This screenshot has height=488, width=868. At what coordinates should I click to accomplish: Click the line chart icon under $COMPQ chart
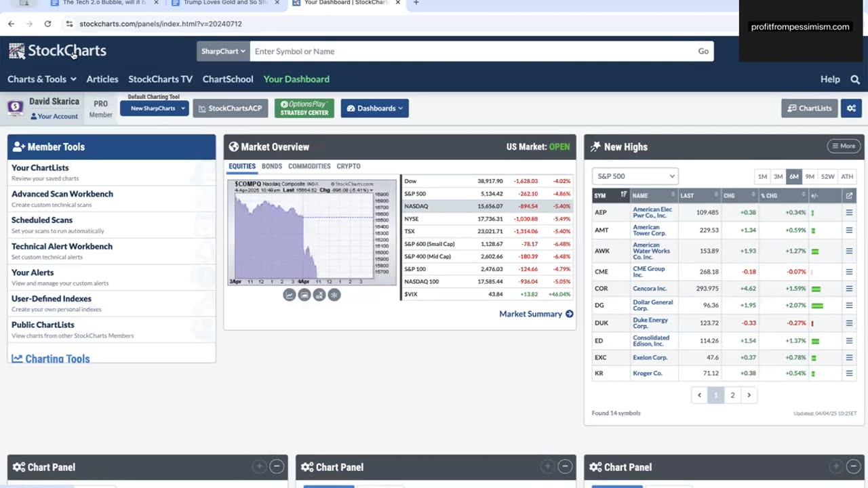click(290, 295)
